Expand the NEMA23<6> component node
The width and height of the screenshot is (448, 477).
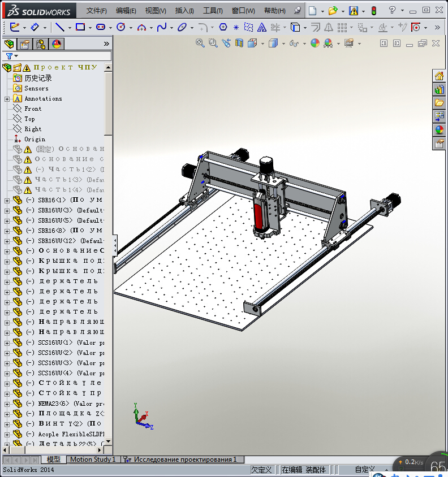(x=7, y=404)
